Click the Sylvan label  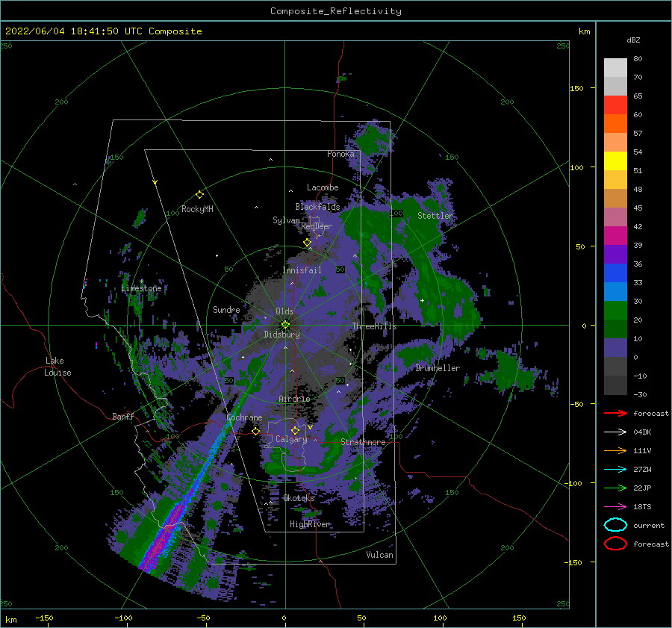(286, 220)
